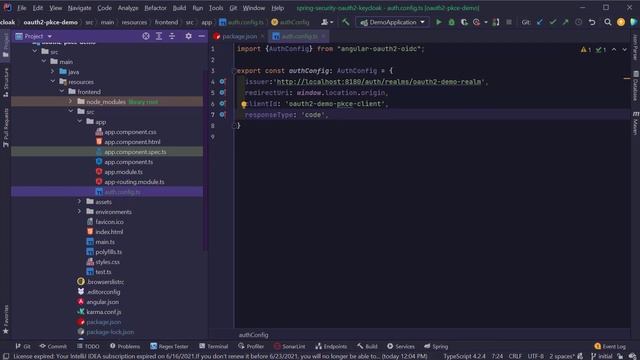The height and width of the screenshot is (360, 640).
Task: Open the Services tool window
Action: [x=400, y=346]
